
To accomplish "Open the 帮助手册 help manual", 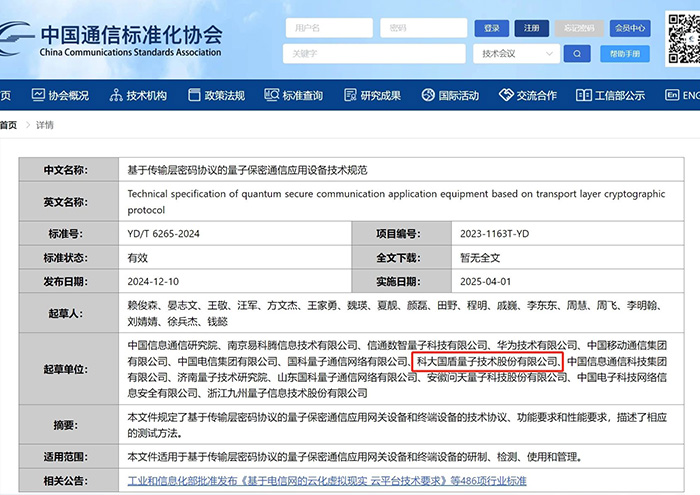I will click(625, 54).
